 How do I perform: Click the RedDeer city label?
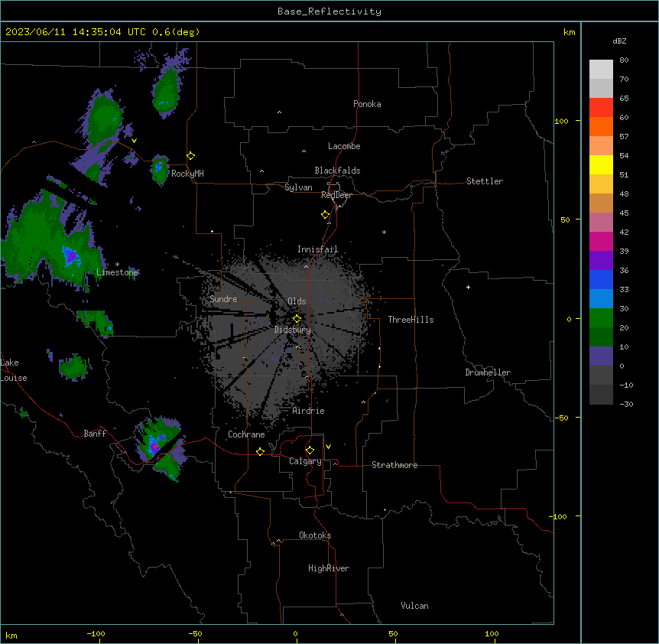click(336, 195)
